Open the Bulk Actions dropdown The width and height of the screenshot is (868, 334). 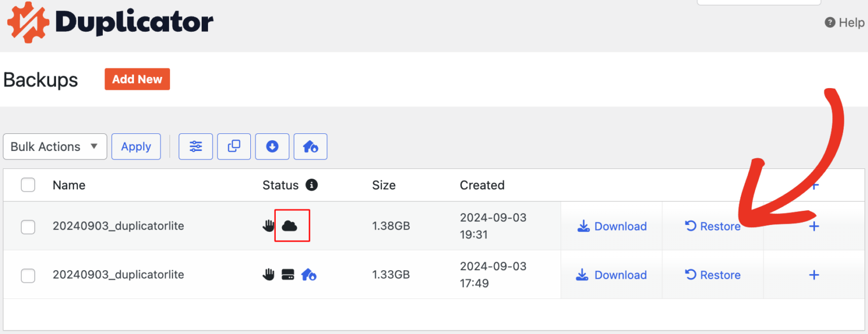tap(55, 146)
